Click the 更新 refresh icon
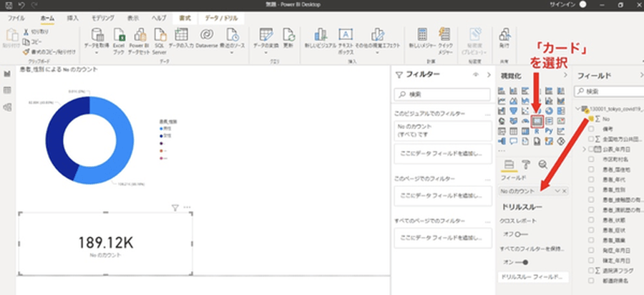This screenshot has width=644, height=295. point(288,36)
